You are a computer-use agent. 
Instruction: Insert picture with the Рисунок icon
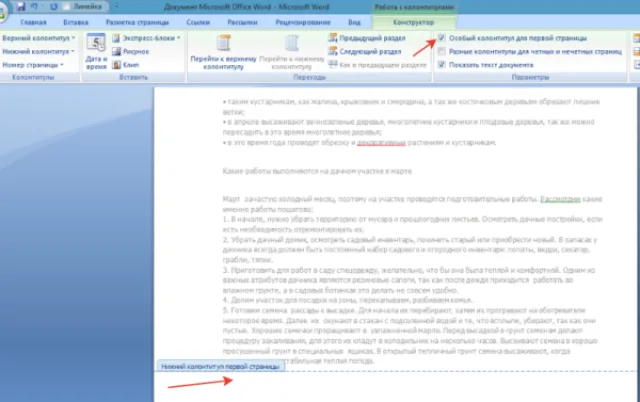pos(116,51)
